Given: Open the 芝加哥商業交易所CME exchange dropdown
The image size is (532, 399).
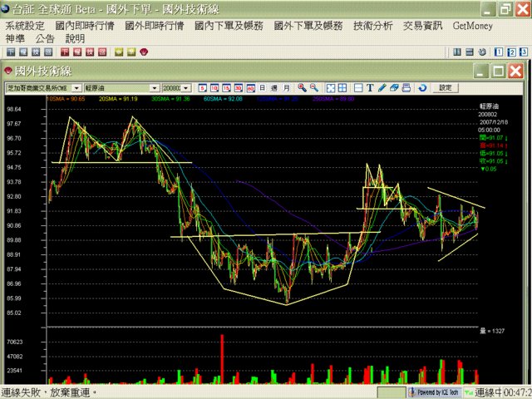Looking at the screenshot, I should (x=76, y=88).
